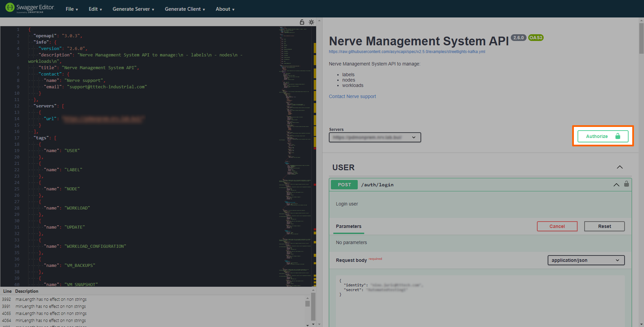Open the Generate Client menu
This screenshot has height=327, width=644.
pyautogui.click(x=185, y=9)
